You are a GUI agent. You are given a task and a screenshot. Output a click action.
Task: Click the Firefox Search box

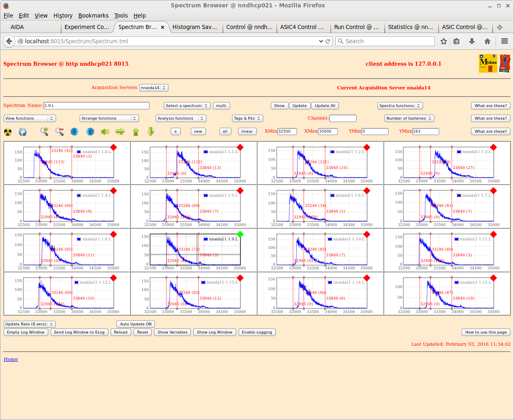tap(385, 41)
